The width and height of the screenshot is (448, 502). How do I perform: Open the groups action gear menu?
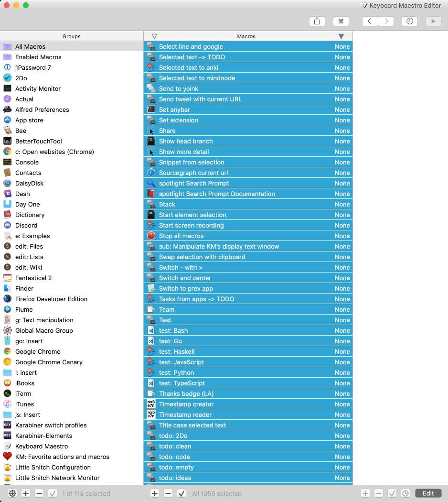pos(12,493)
